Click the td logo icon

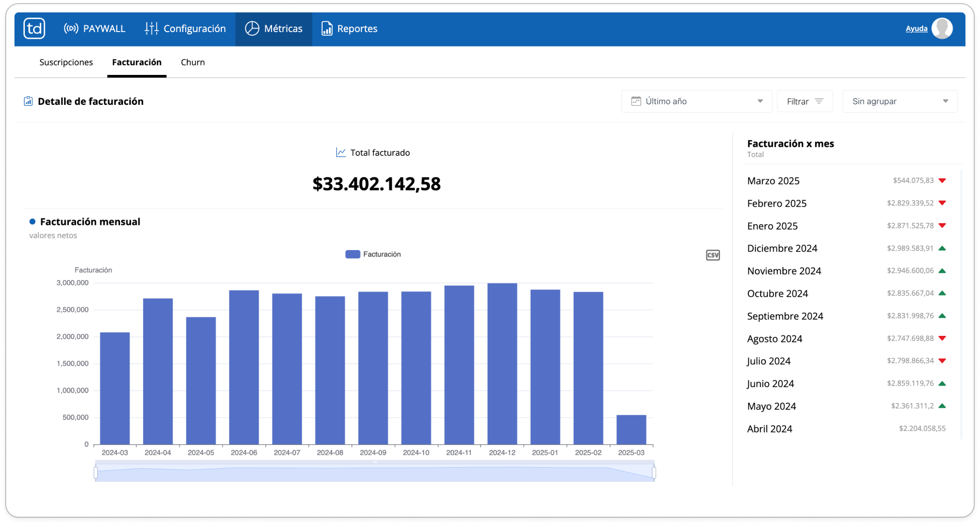34,28
